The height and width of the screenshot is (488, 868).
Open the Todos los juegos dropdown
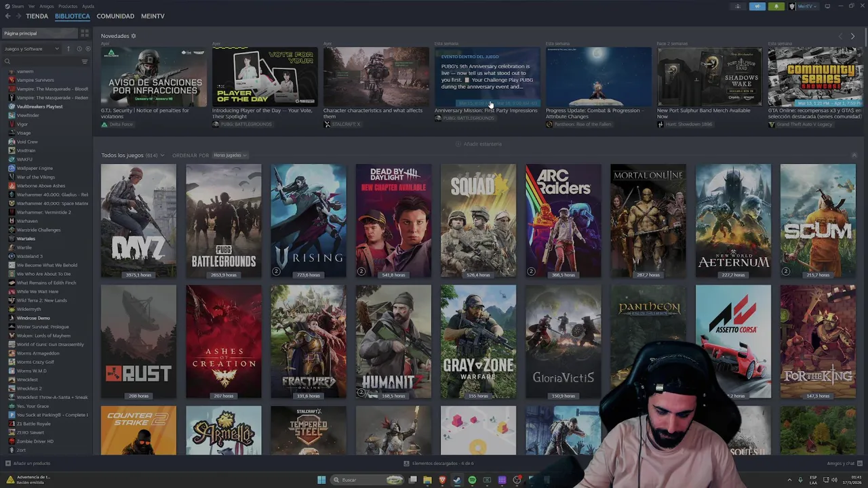[x=132, y=155]
